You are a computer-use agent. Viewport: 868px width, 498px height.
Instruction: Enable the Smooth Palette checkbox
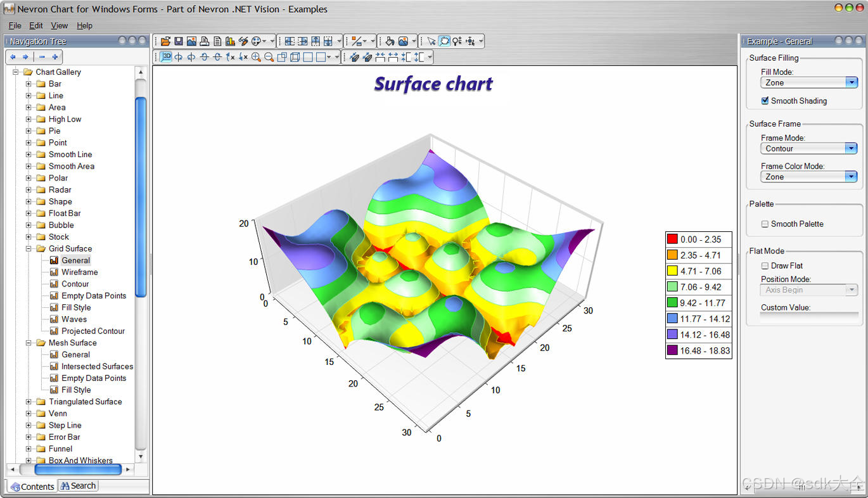[765, 224]
